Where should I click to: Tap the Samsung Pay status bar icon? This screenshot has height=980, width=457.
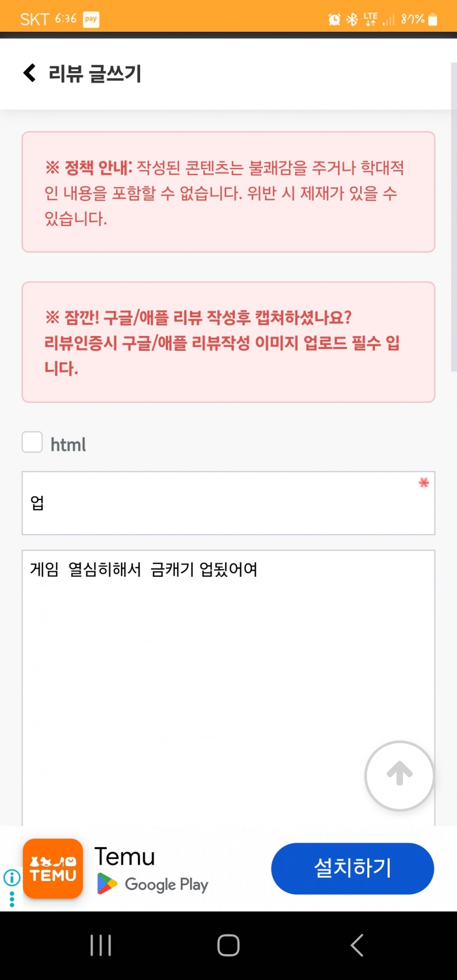(x=91, y=19)
